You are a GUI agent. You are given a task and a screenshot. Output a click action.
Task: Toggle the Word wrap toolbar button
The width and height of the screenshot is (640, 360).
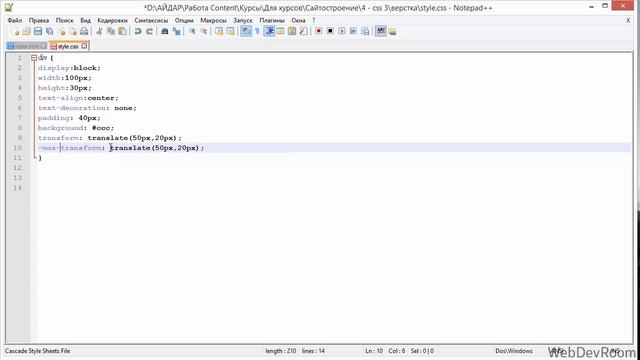[x=246, y=31]
